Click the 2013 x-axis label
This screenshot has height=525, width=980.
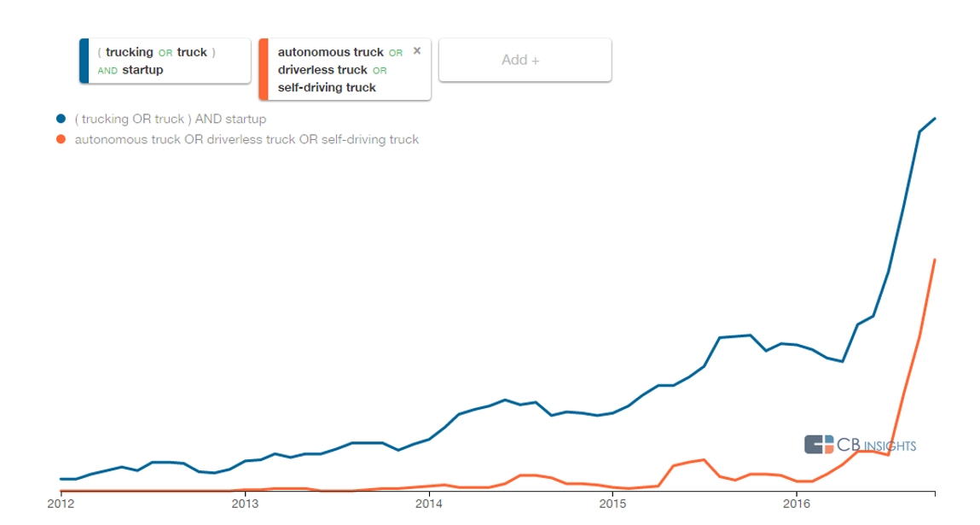tap(245, 504)
